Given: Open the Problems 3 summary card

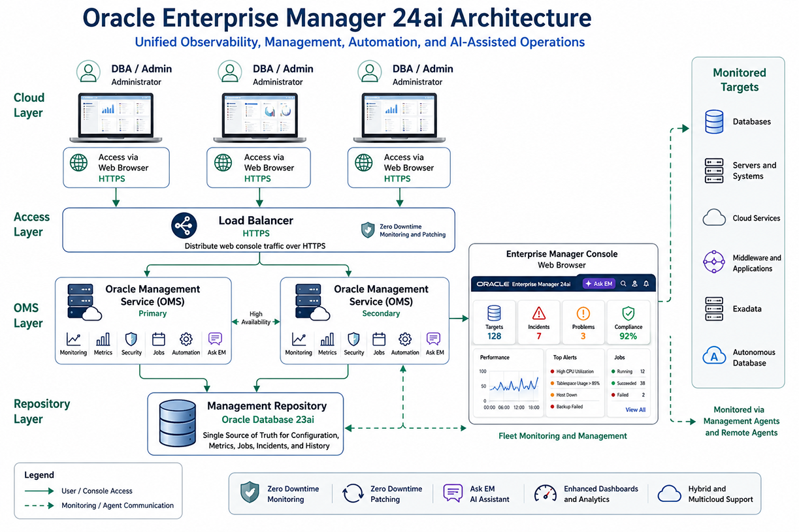Looking at the screenshot, I should pos(583,322).
